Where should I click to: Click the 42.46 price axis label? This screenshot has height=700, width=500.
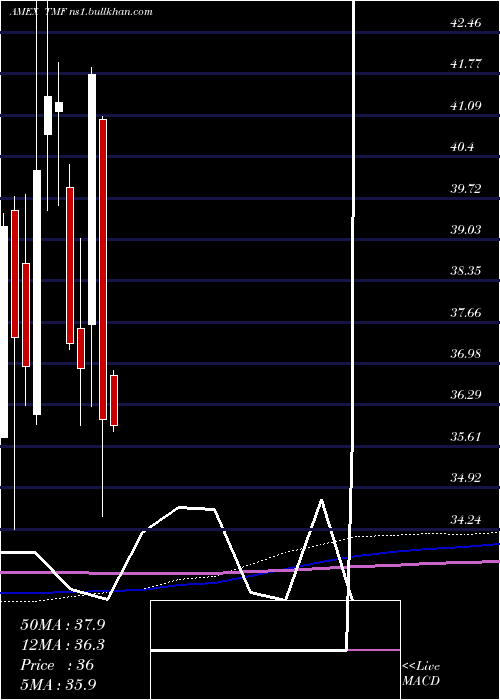tap(466, 22)
